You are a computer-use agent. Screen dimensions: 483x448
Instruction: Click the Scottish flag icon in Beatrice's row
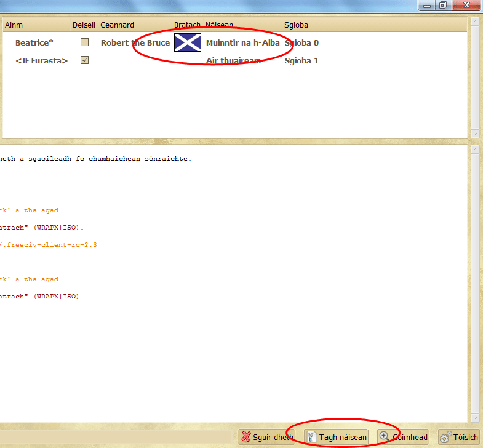[x=187, y=42]
